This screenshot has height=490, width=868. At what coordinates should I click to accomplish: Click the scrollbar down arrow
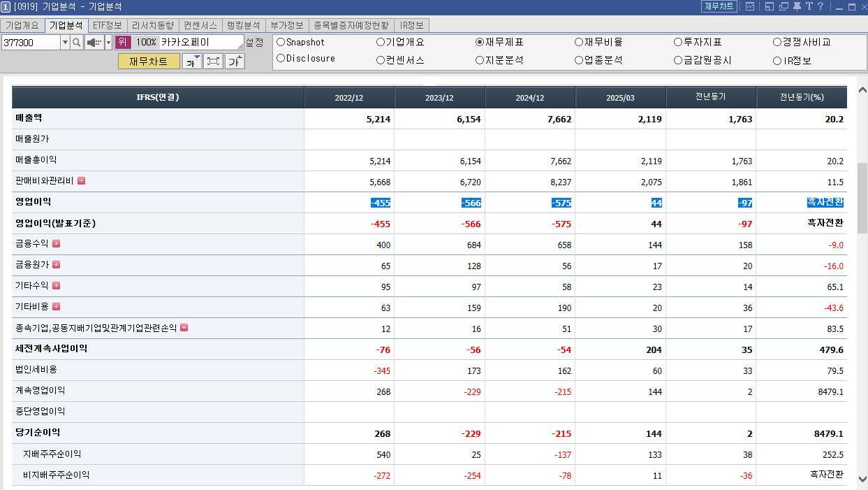tap(862, 479)
